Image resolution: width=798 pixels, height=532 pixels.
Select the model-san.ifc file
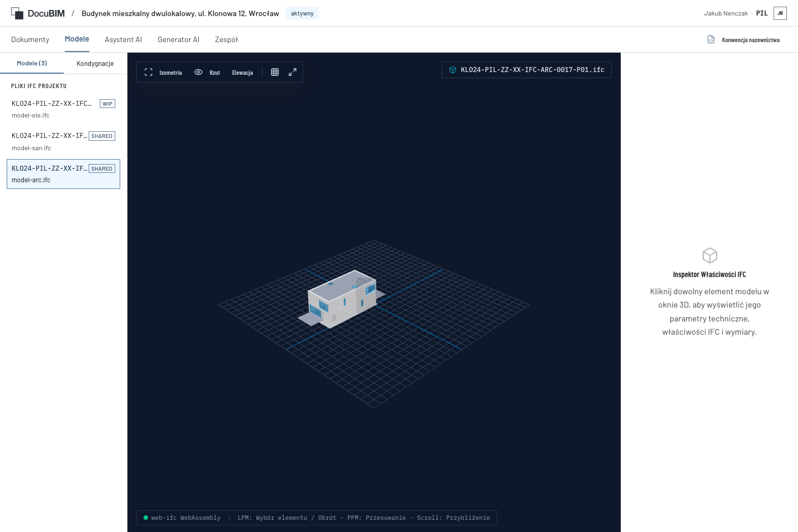(x=63, y=141)
